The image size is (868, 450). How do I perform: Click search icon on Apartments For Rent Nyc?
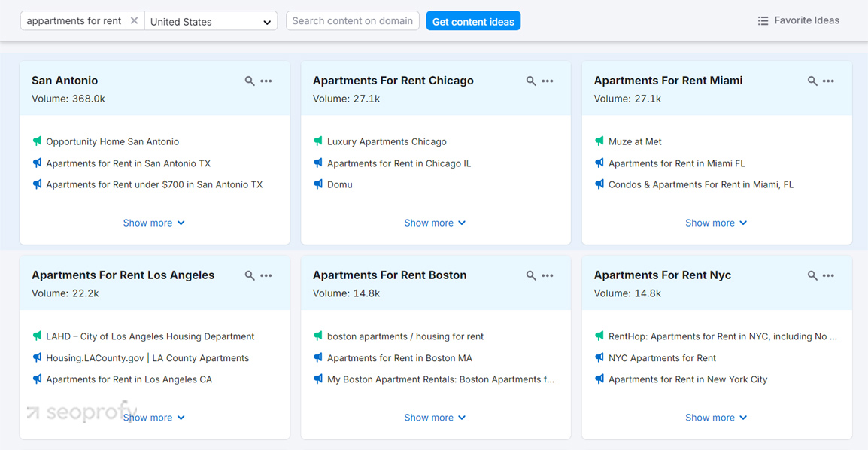coord(812,275)
